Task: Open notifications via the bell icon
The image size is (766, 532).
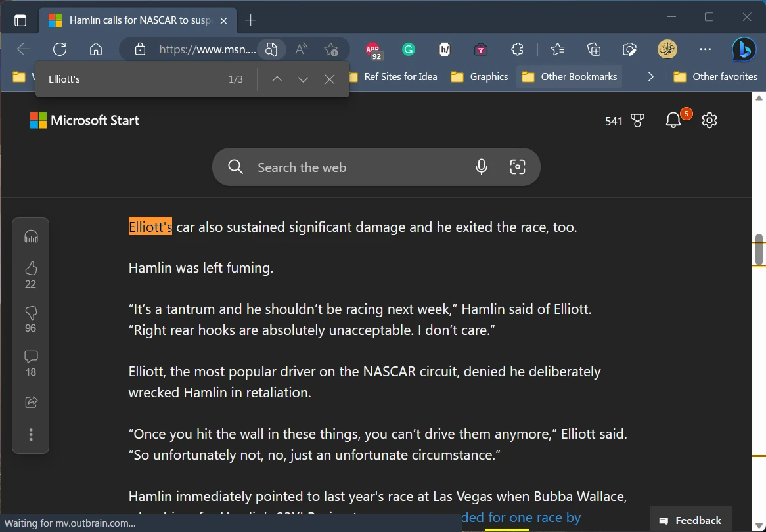Action: (x=673, y=120)
